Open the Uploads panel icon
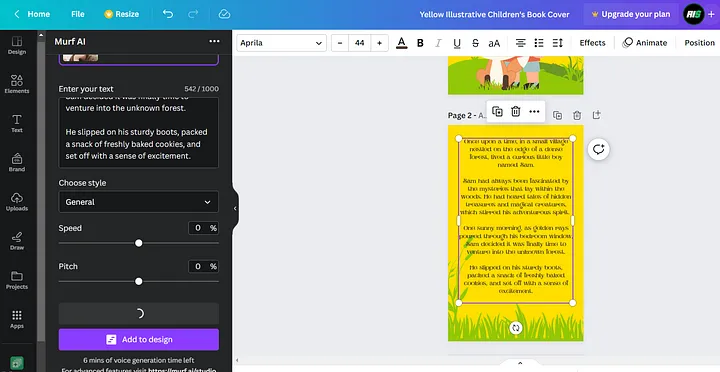This screenshot has height=372, width=720. pos(17,202)
